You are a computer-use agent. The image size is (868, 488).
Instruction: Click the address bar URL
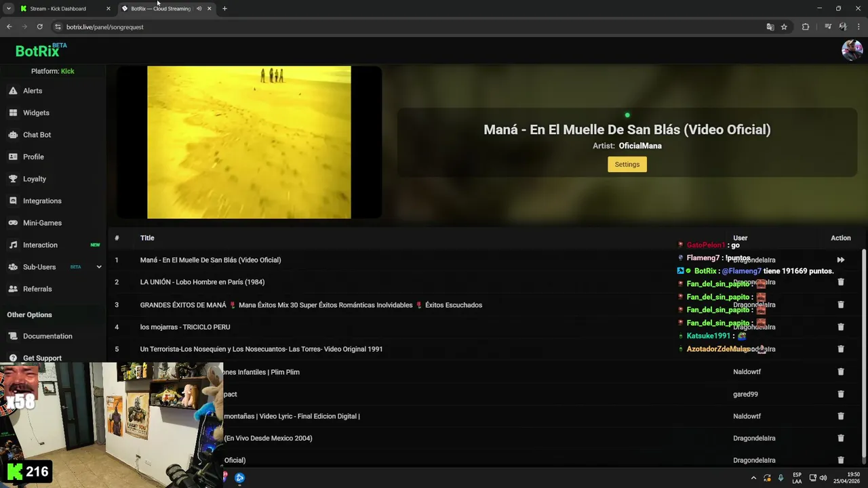[x=105, y=27]
